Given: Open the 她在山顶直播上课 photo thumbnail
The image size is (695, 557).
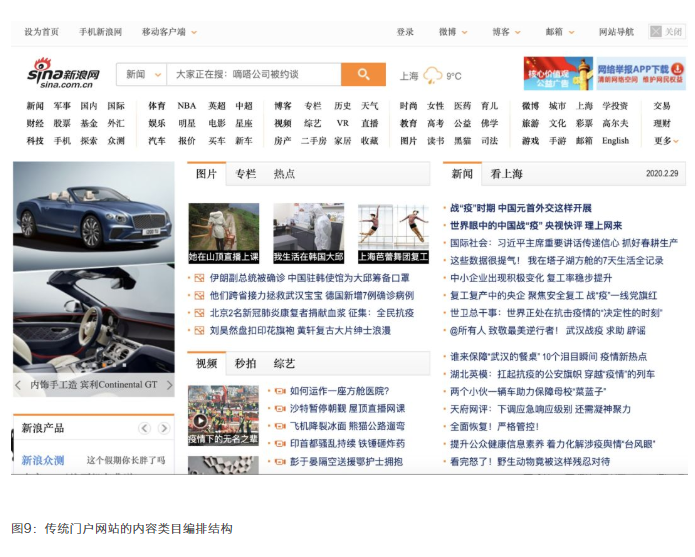Looking at the screenshot, I should click(224, 233).
